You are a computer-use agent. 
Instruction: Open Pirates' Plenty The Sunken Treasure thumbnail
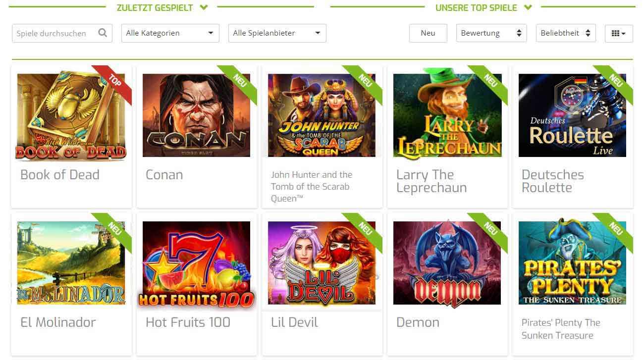tap(572, 263)
